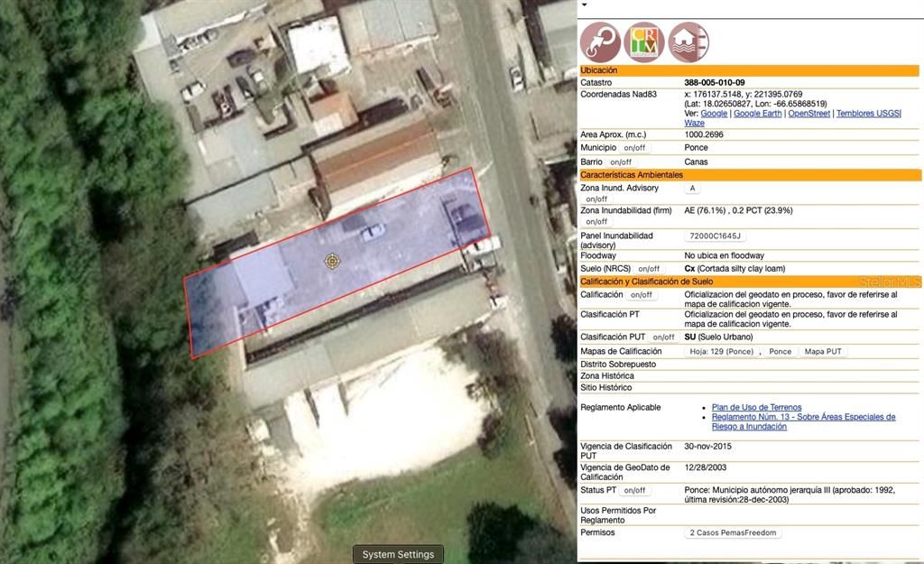Toggle Municipio layer on/off
This screenshot has height=564, width=924.
(634, 148)
